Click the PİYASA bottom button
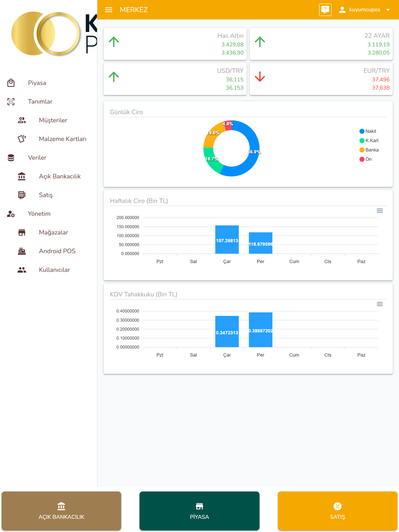The height and width of the screenshot is (532, 399). pos(199,511)
